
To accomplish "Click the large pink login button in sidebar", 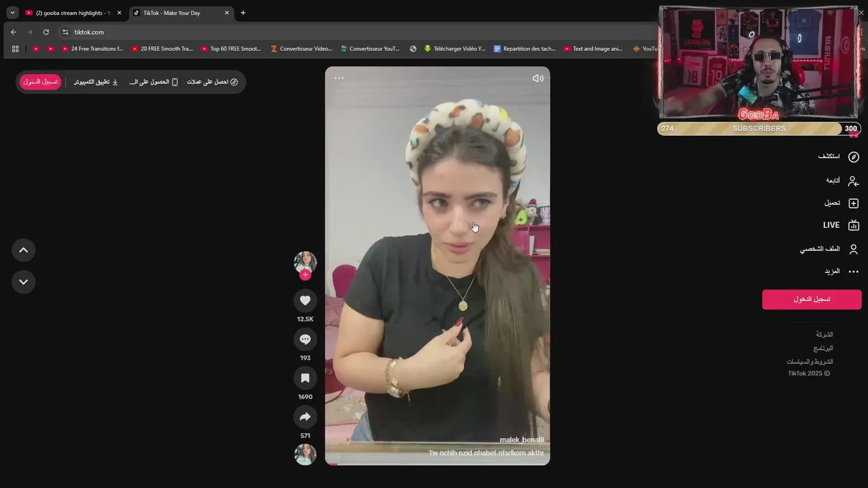I will coord(812,299).
